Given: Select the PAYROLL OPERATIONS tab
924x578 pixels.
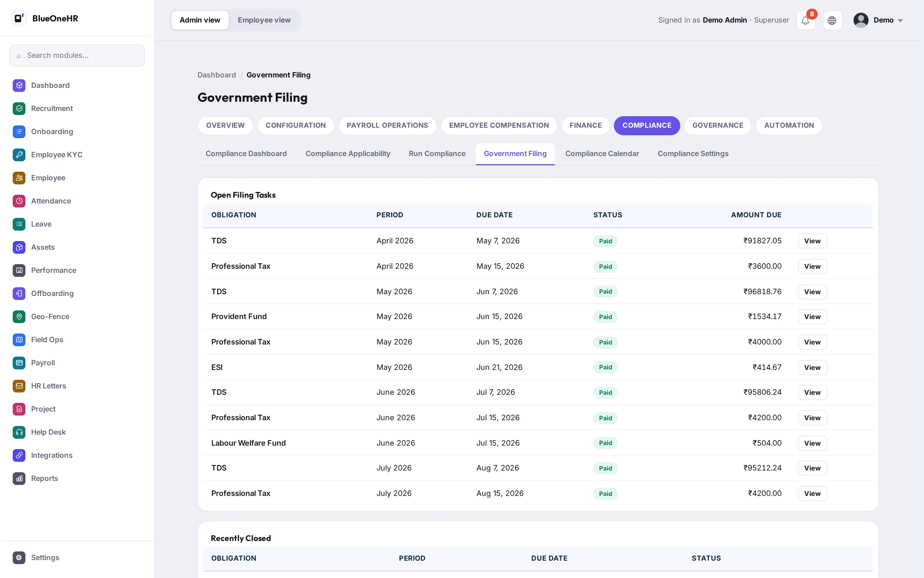Looking at the screenshot, I should pyautogui.click(x=387, y=125).
